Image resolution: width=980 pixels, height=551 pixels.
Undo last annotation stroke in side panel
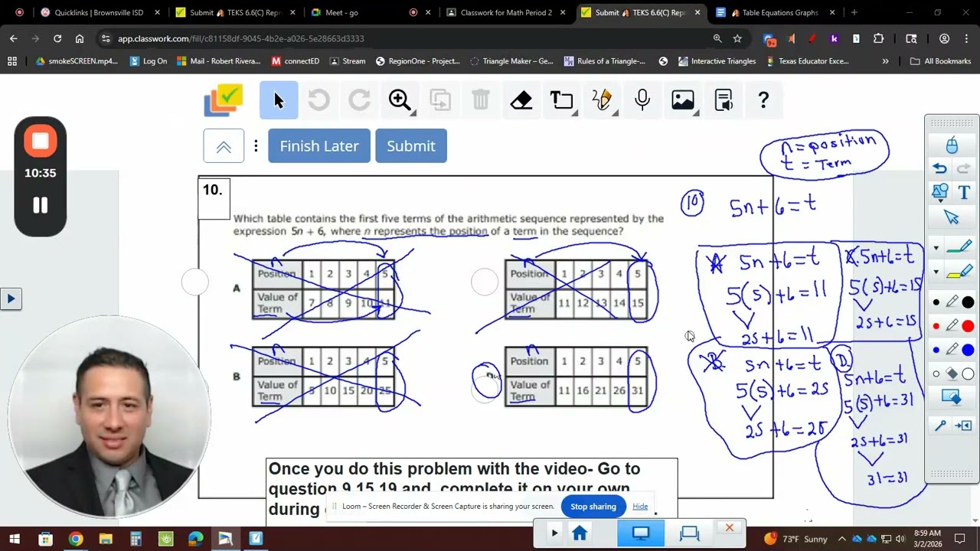pyautogui.click(x=940, y=168)
